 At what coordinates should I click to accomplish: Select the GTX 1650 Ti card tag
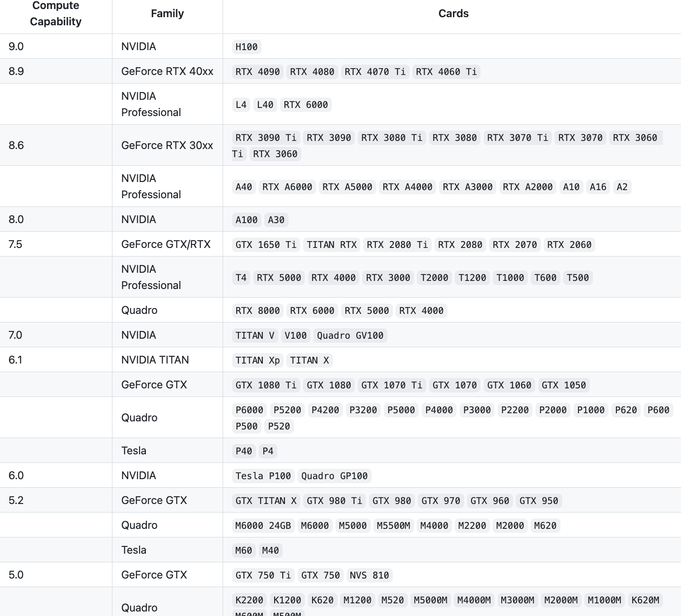point(266,245)
